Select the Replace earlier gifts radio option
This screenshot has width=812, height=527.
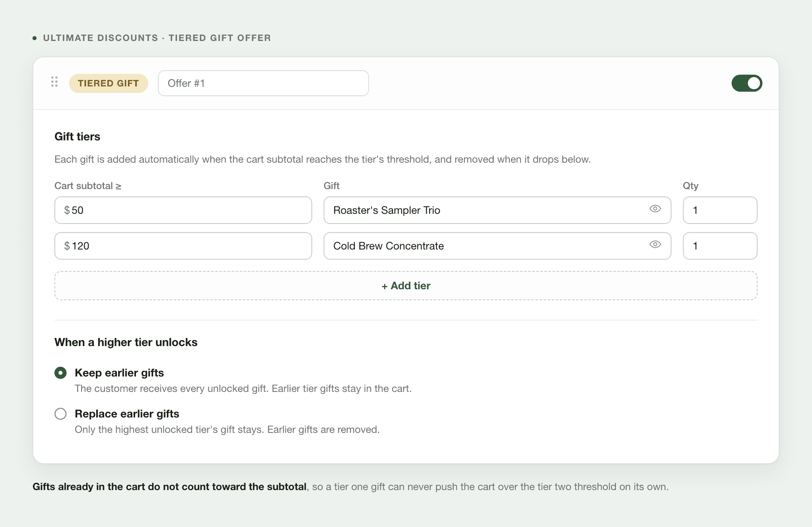(x=60, y=414)
